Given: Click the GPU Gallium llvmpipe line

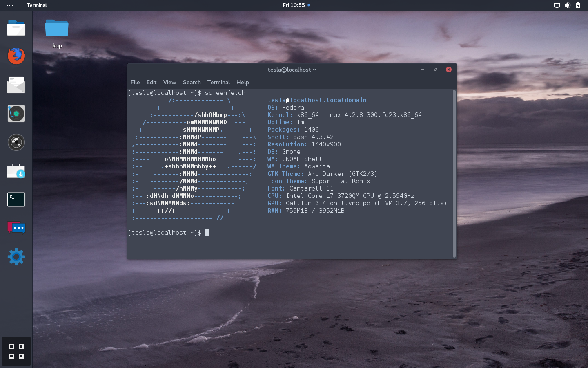Looking at the screenshot, I should [357, 203].
